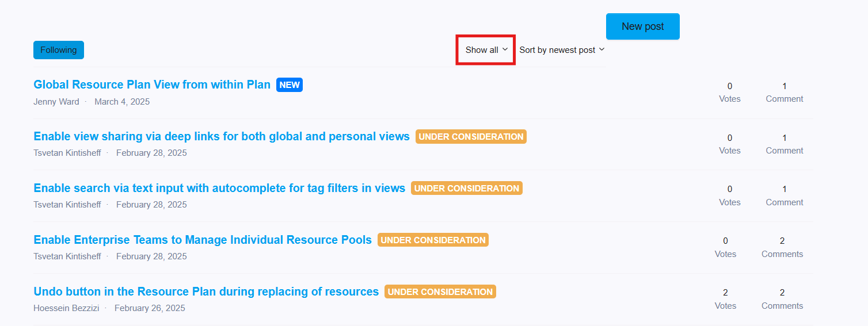Viewport: 868px width, 326px height.
Task: Click Tsvetan Kintisheff on the Enterprise Teams post
Action: tap(67, 256)
